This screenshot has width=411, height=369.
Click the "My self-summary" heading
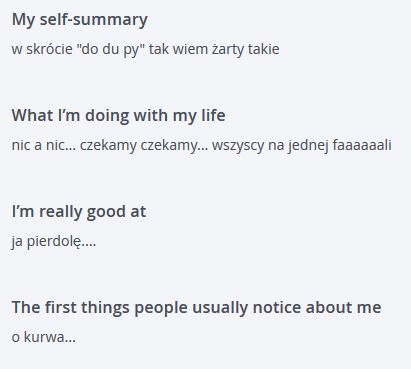[80, 20]
